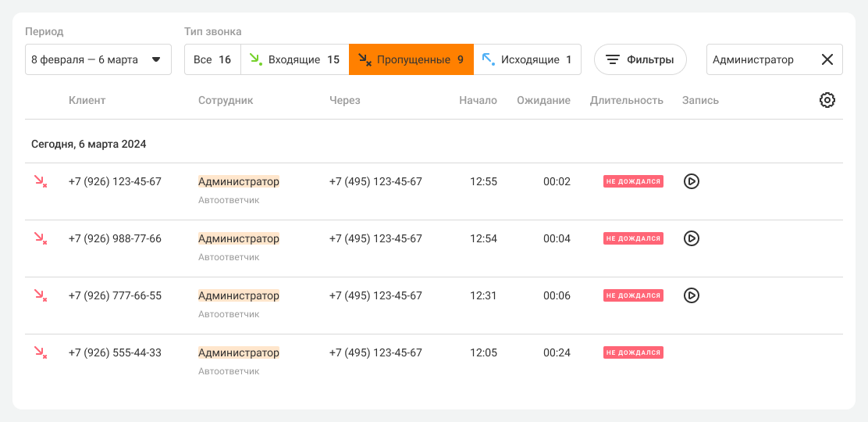The height and width of the screenshot is (422, 868).
Task: Select the Все call type tab
Action: click(x=212, y=59)
